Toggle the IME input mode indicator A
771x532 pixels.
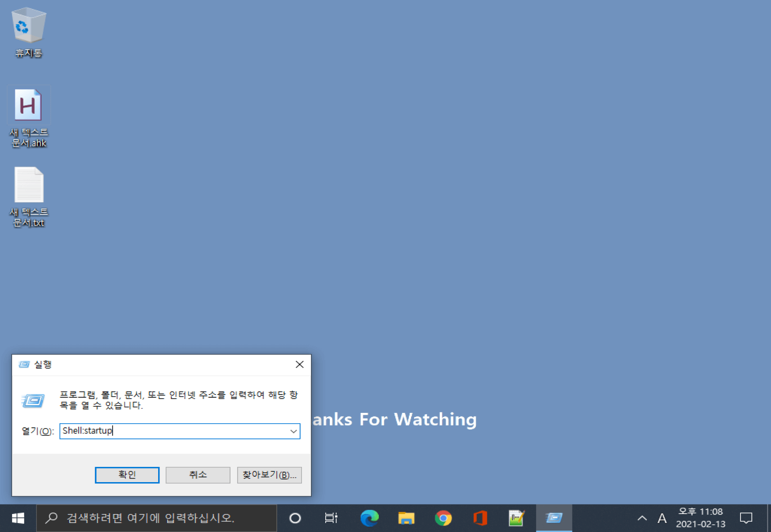[662, 518]
